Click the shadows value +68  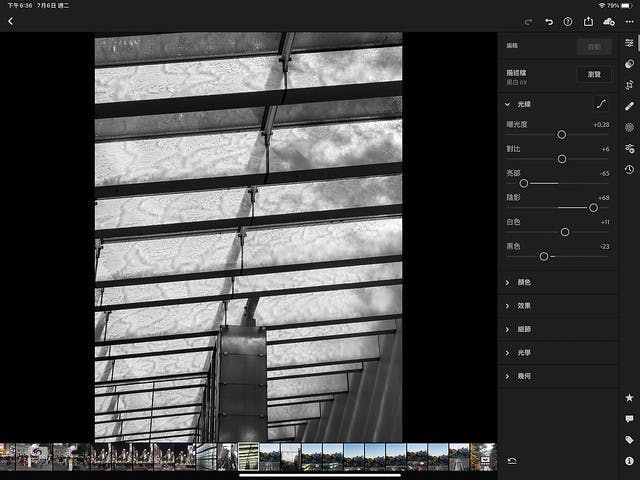point(603,198)
